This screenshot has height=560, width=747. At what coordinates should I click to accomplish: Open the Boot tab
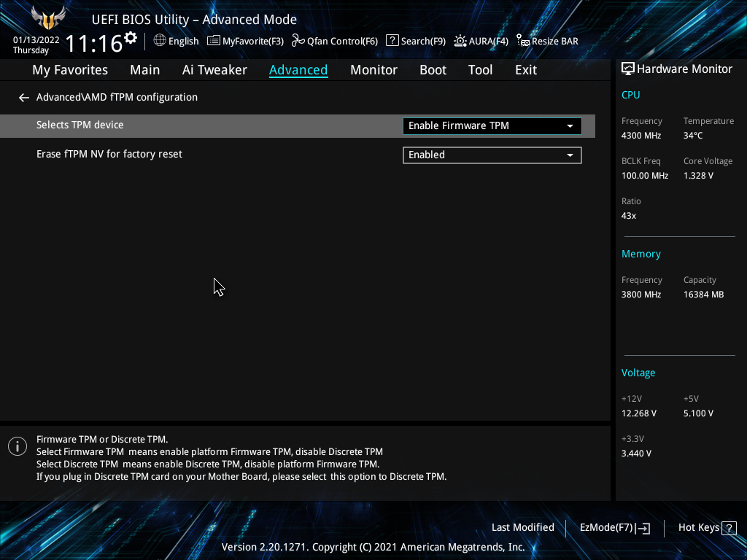point(433,70)
